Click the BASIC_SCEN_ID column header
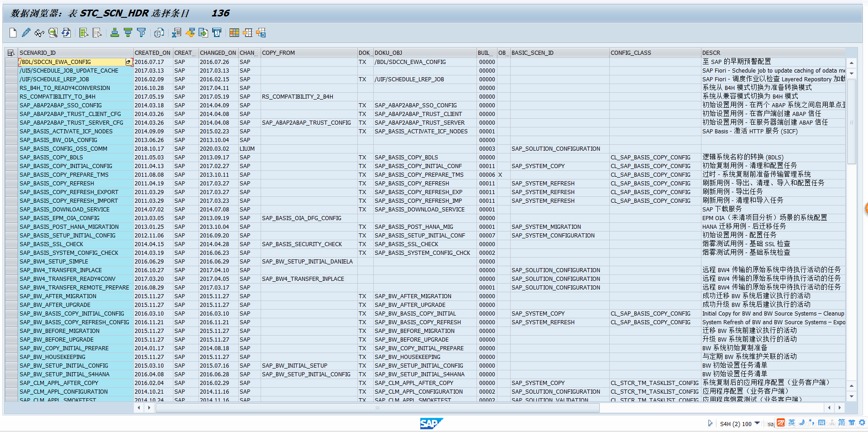The height and width of the screenshot is (432, 868). pos(559,53)
